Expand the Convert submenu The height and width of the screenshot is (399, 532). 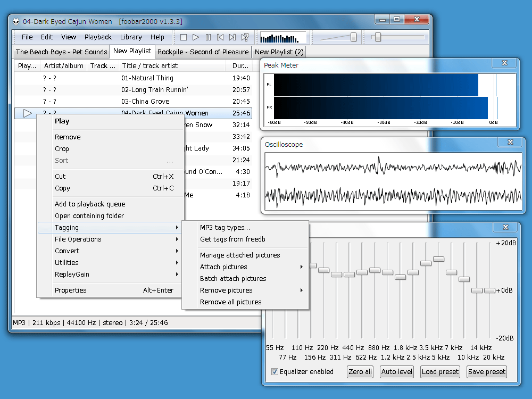click(111, 251)
